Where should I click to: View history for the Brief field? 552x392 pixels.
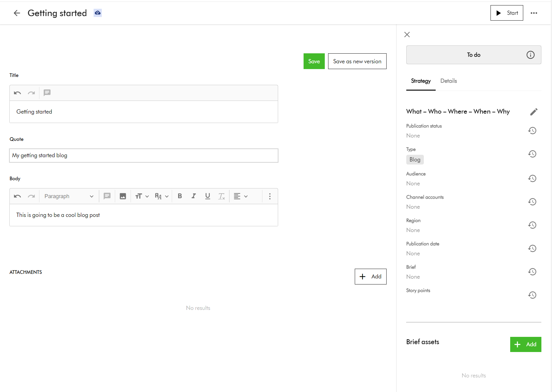[532, 271]
